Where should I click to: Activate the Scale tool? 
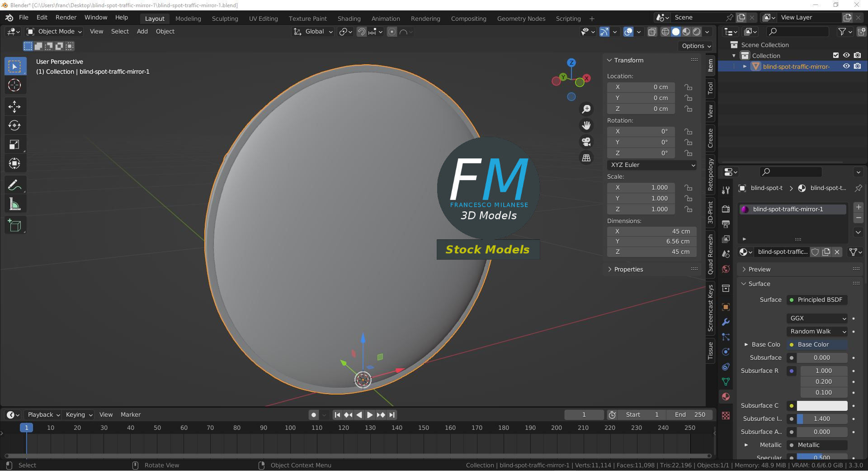pos(14,144)
